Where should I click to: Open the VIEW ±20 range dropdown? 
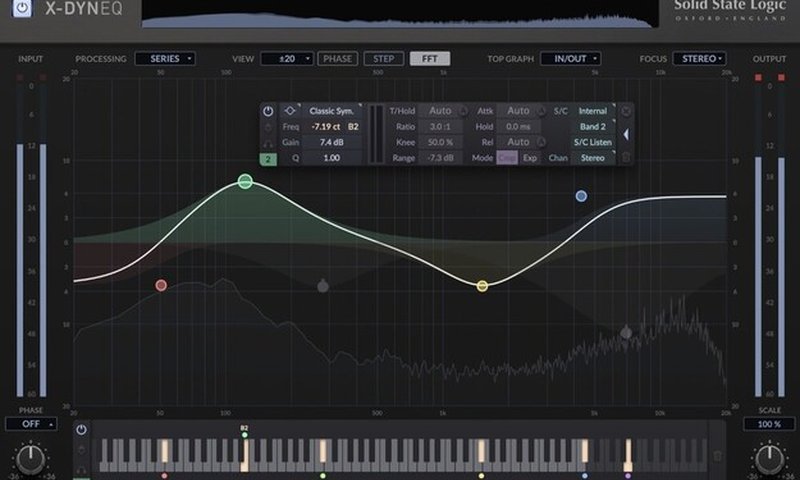click(x=287, y=59)
